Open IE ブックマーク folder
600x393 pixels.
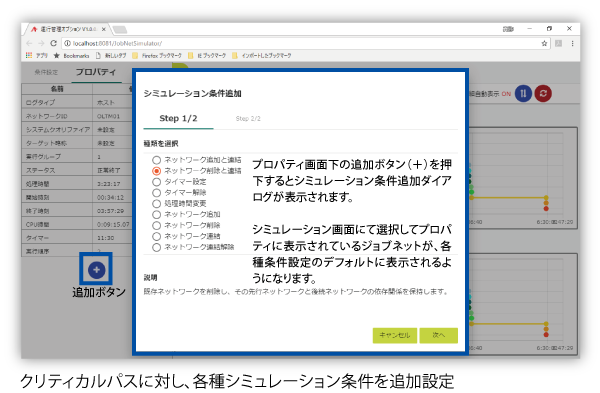pos(207,55)
